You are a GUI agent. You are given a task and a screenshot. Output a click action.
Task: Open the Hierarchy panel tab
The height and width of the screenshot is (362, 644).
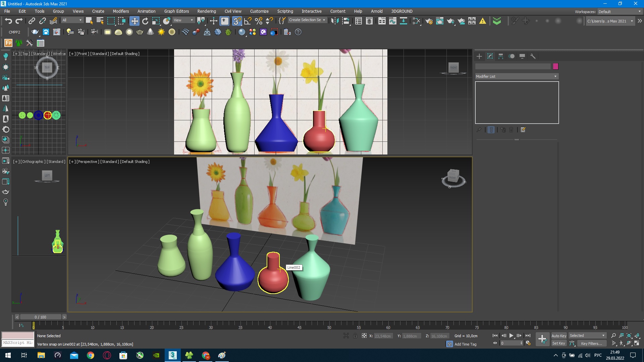pyautogui.click(x=501, y=56)
